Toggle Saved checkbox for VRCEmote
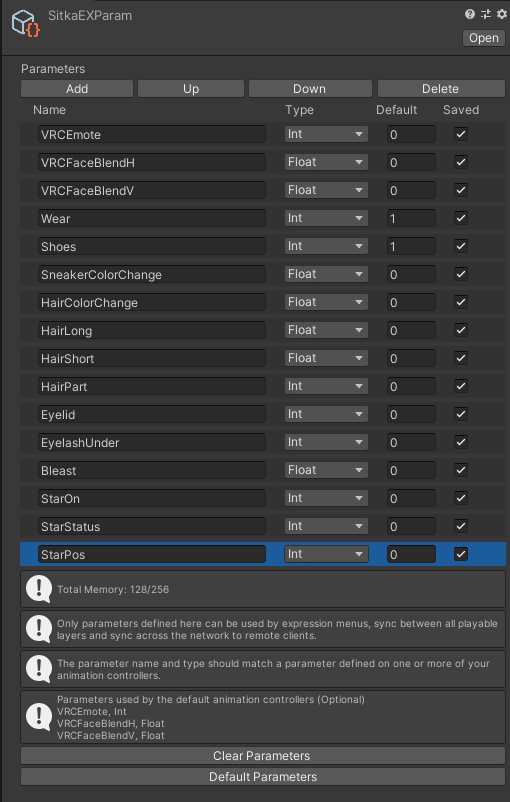510x802 pixels. (x=461, y=134)
